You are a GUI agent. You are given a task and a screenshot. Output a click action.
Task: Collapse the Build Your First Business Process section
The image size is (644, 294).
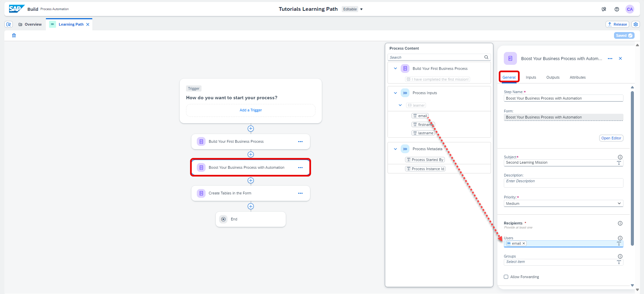point(395,69)
